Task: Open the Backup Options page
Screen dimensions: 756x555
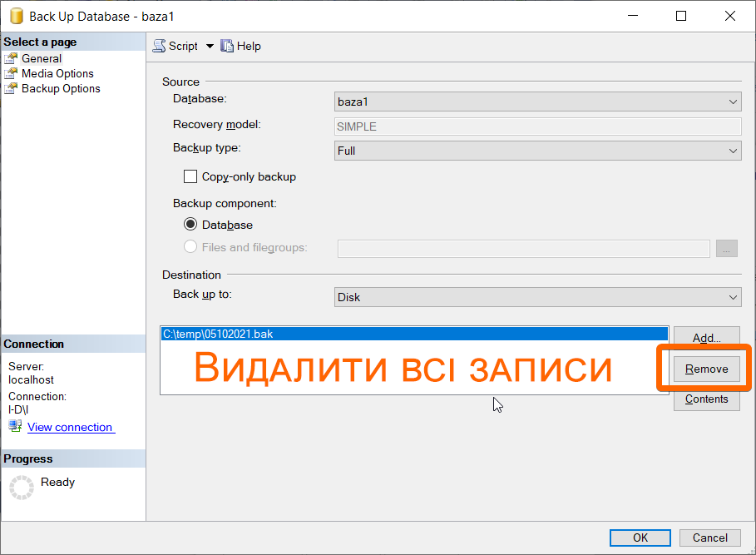Action: tap(61, 88)
